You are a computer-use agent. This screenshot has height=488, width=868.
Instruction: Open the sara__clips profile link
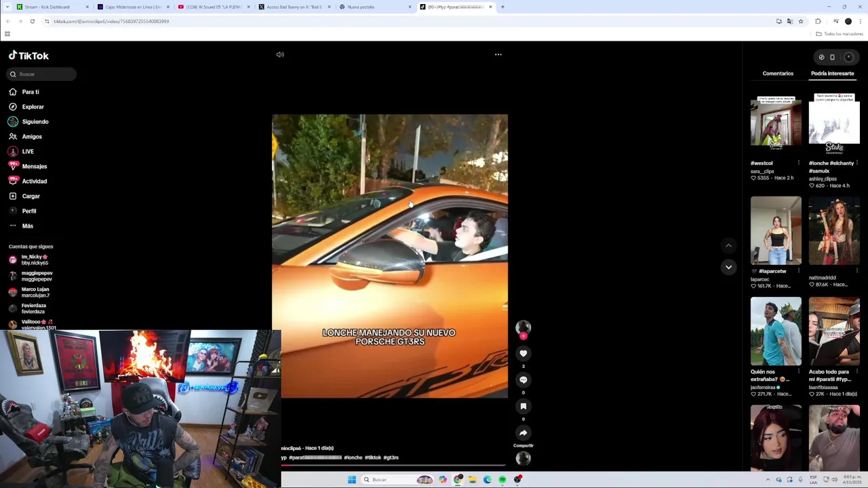[762, 171]
